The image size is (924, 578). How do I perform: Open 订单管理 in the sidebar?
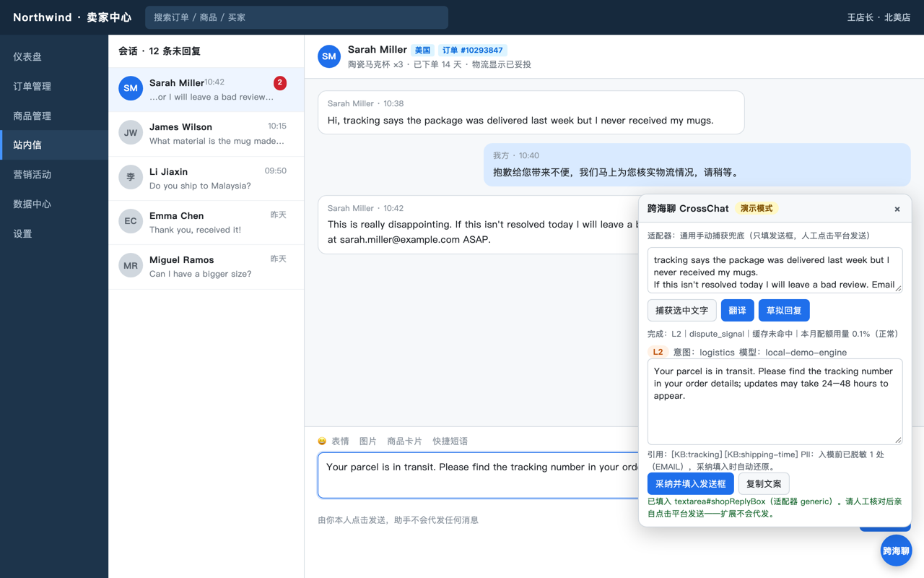coord(54,86)
